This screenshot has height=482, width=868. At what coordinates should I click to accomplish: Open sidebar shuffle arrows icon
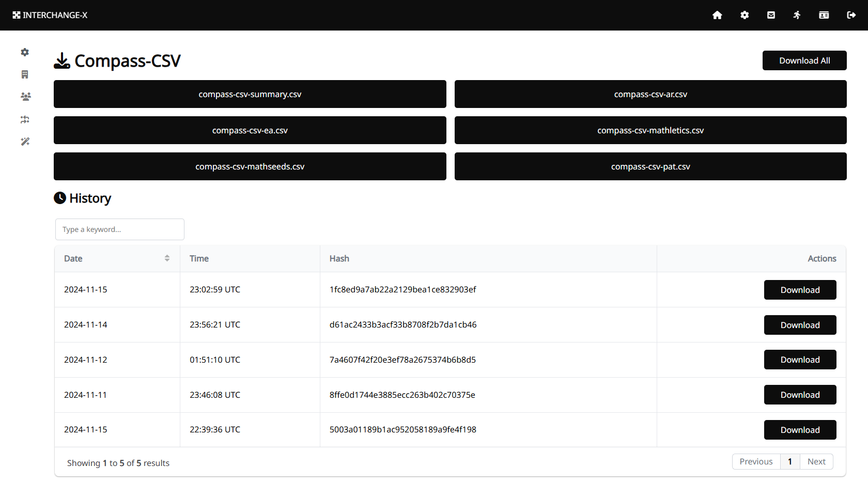pos(25,119)
